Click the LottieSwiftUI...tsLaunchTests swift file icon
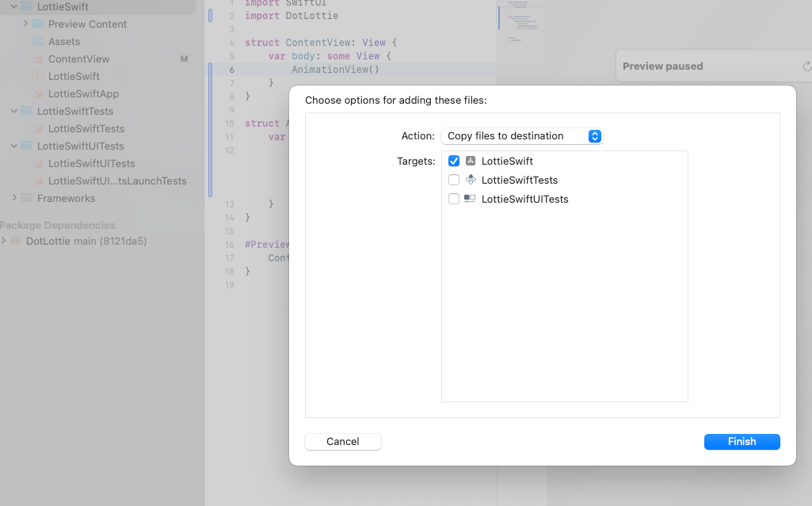This screenshot has height=506, width=812. click(x=38, y=181)
